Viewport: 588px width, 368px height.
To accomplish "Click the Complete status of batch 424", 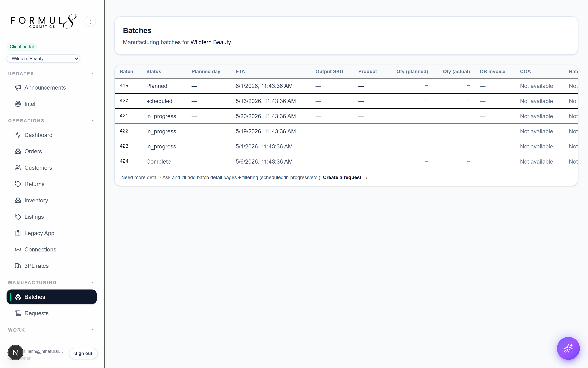I will click(158, 162).
